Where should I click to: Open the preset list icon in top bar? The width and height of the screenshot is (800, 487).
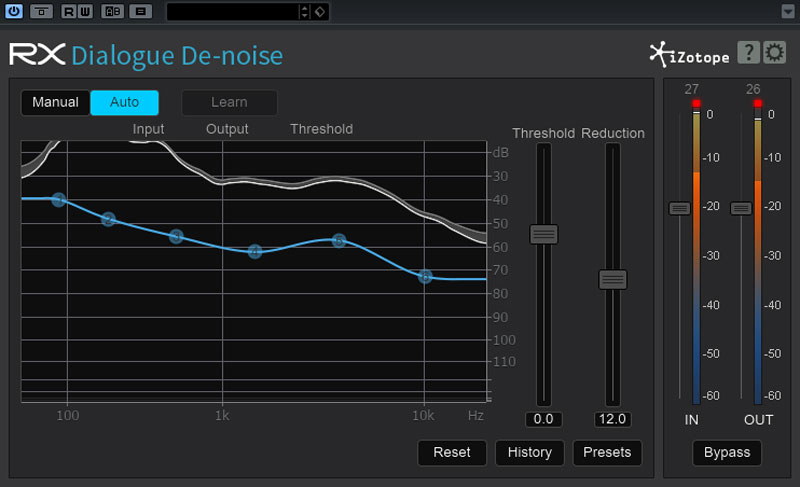tap(141, 11)
